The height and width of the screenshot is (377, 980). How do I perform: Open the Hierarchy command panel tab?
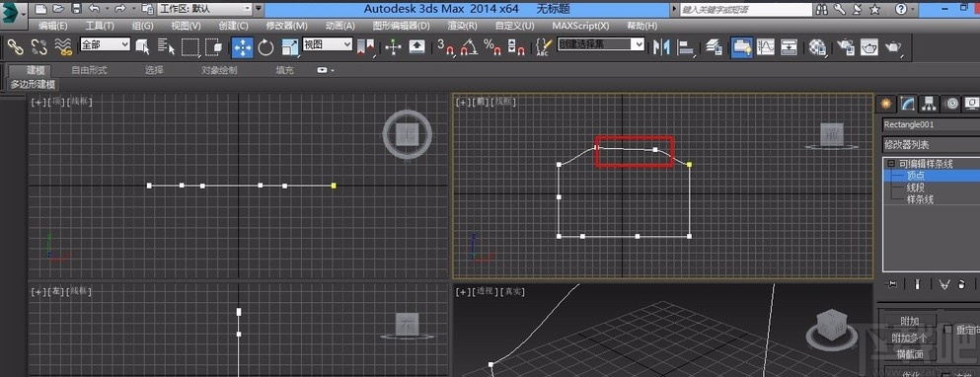(930, 104)
